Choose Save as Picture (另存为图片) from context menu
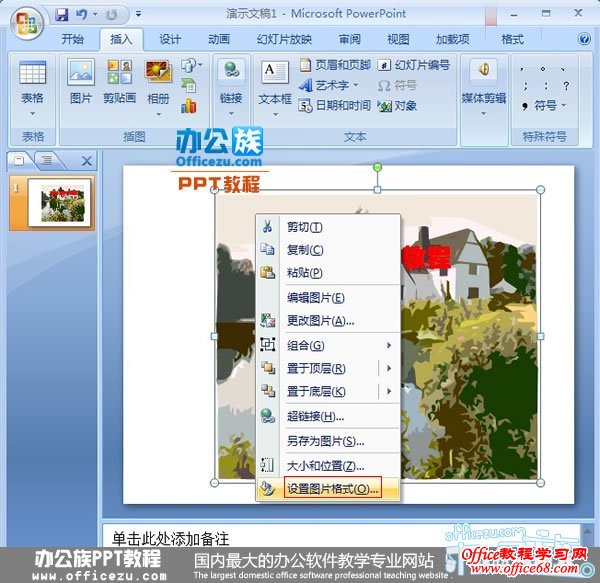The height and width of the screenshot is (583, 600). (327, 440)
